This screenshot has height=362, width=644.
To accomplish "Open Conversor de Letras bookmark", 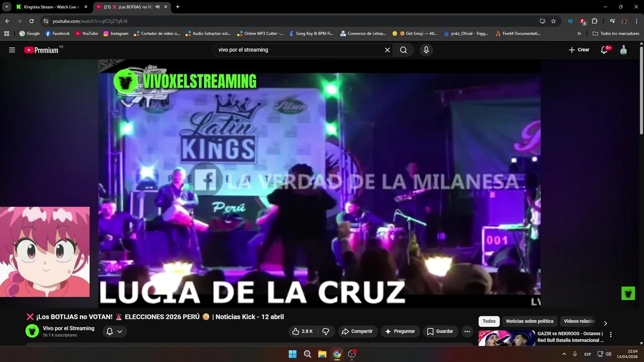I will (x=363, y=34).
